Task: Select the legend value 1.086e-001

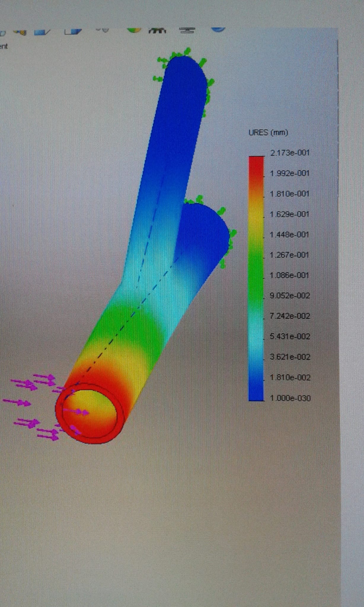Action: pos(289,275)
